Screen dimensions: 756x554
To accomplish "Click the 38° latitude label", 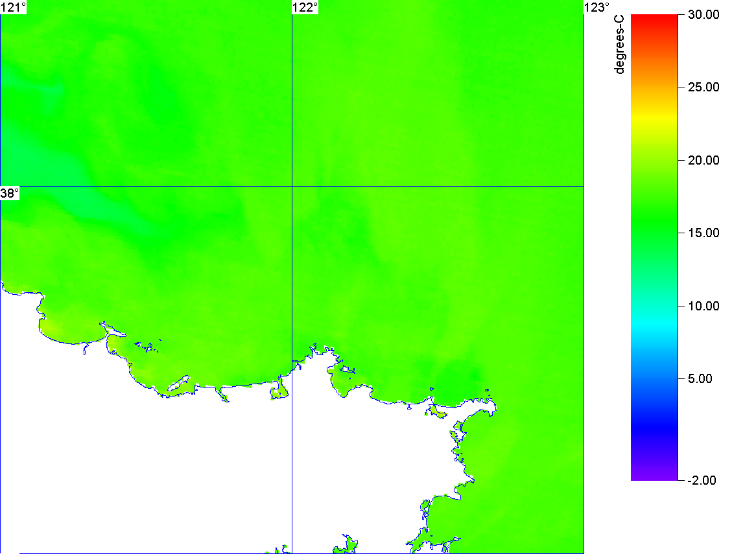I will tap(10, 193).
